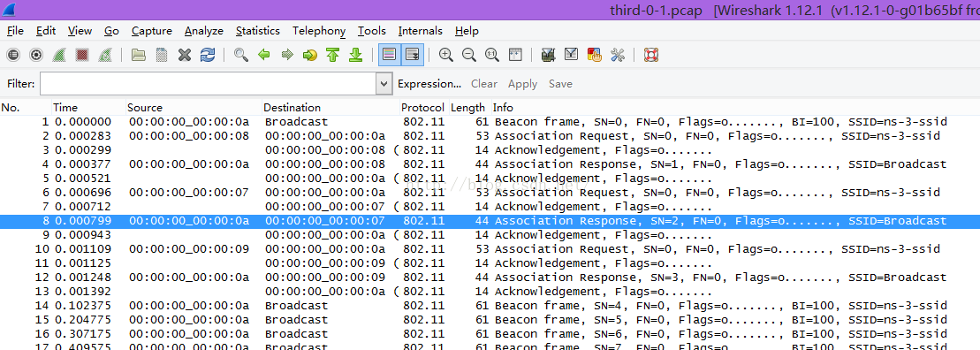Viewport: 980px width, 350px height.
Task: Sort by the Time column header
Action: 88,108
